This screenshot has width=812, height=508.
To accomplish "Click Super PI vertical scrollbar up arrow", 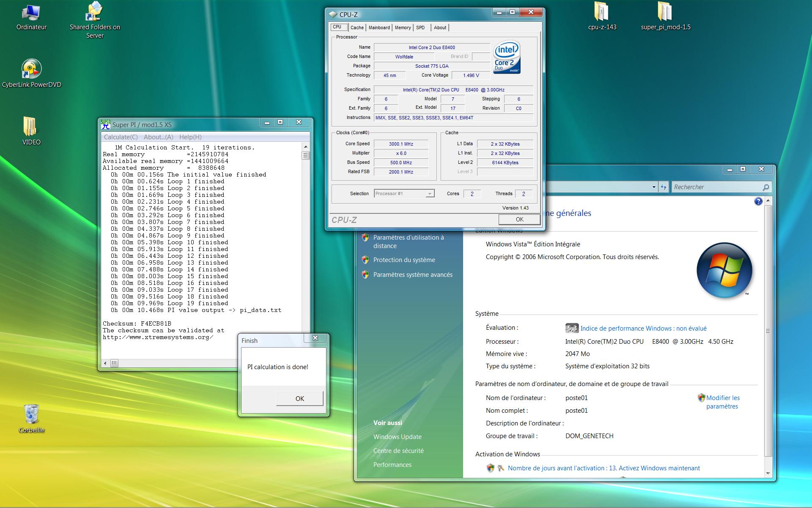I will tap(305, 147).
